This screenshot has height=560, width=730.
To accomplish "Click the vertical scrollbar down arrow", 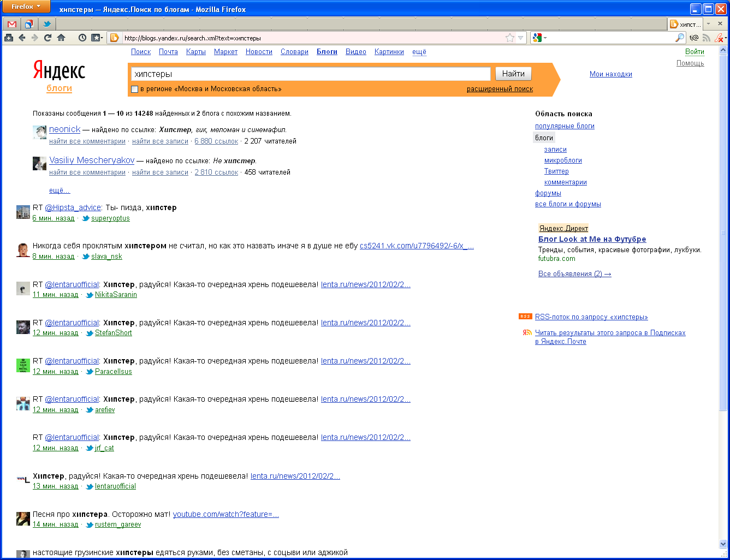I will pyautogui.click(x=723, y=544).
